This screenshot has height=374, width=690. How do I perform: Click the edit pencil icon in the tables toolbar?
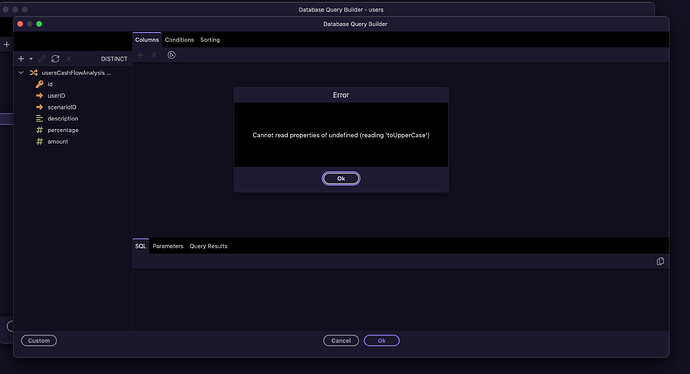tap(42, 59)
